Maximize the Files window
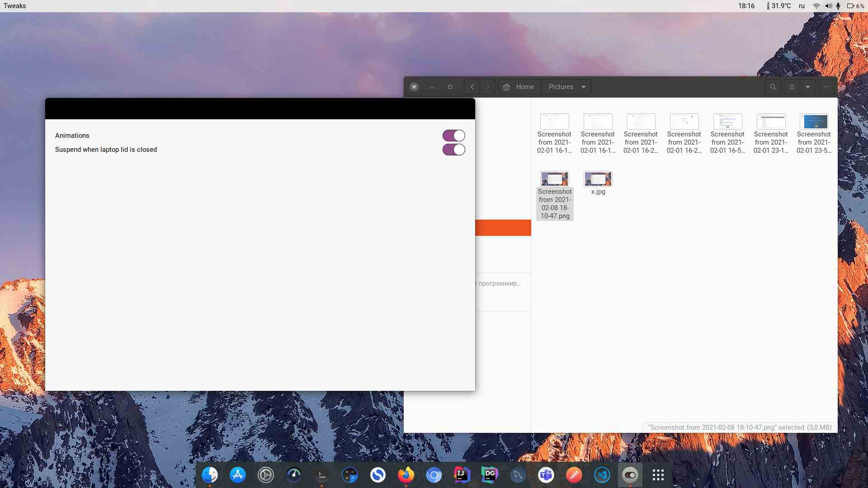868x488 pixels. point(450,87)
